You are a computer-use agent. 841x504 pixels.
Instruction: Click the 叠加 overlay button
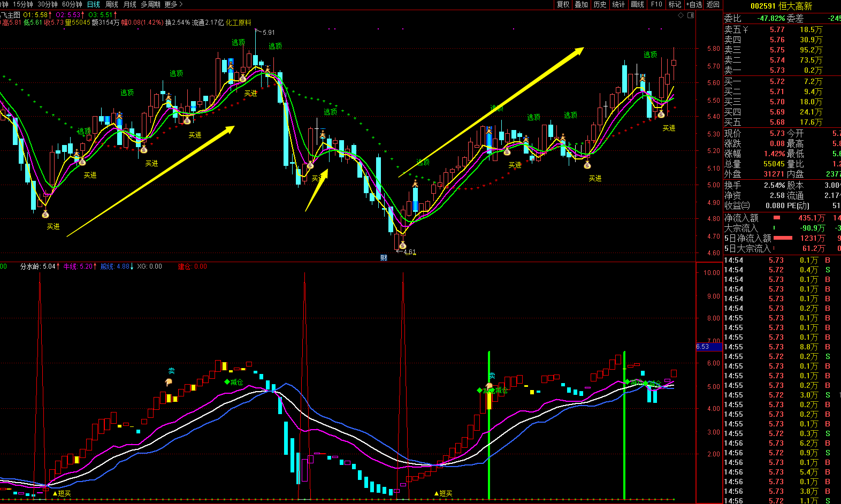click(582, 4)
